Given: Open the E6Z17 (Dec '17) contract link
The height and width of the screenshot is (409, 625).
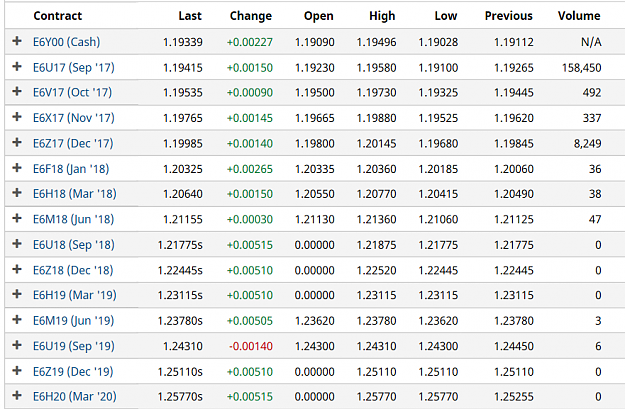Looking at the screenshot, I should (x=73, y=143).
